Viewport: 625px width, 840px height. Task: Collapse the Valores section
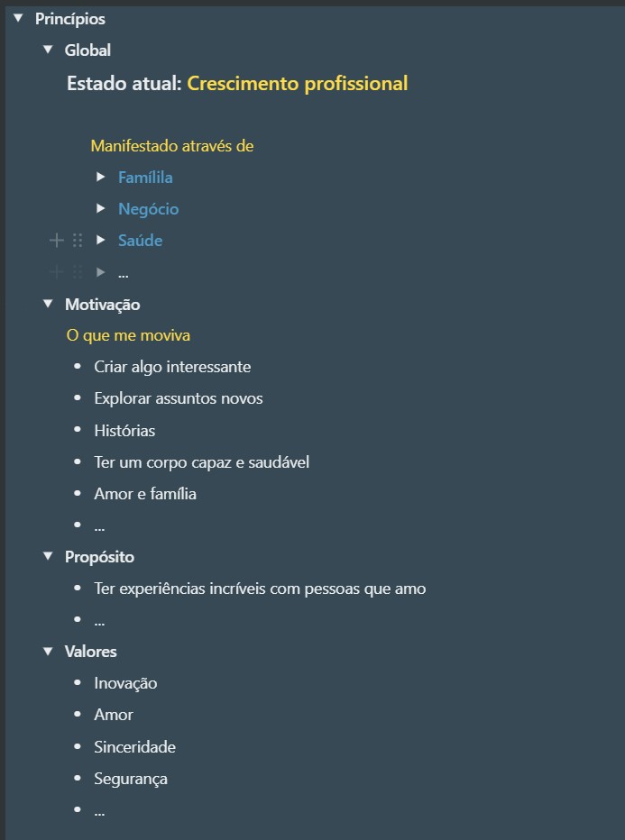pyautogui.click(x=48, y=651)
